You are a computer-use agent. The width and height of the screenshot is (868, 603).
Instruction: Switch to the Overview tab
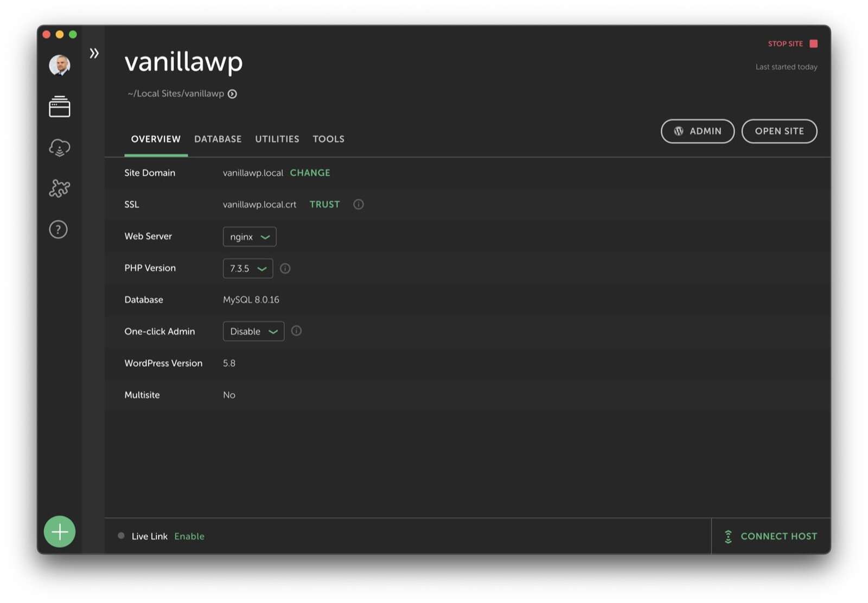156,139
